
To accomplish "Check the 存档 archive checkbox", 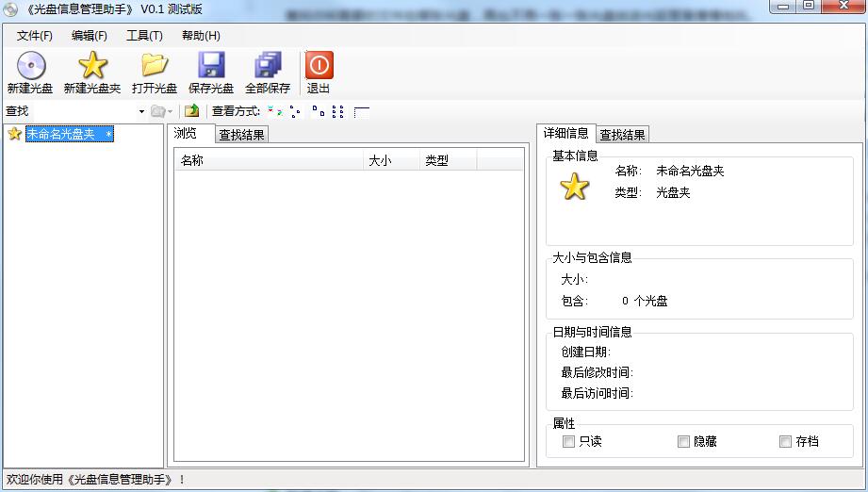I will pos(785,441).
